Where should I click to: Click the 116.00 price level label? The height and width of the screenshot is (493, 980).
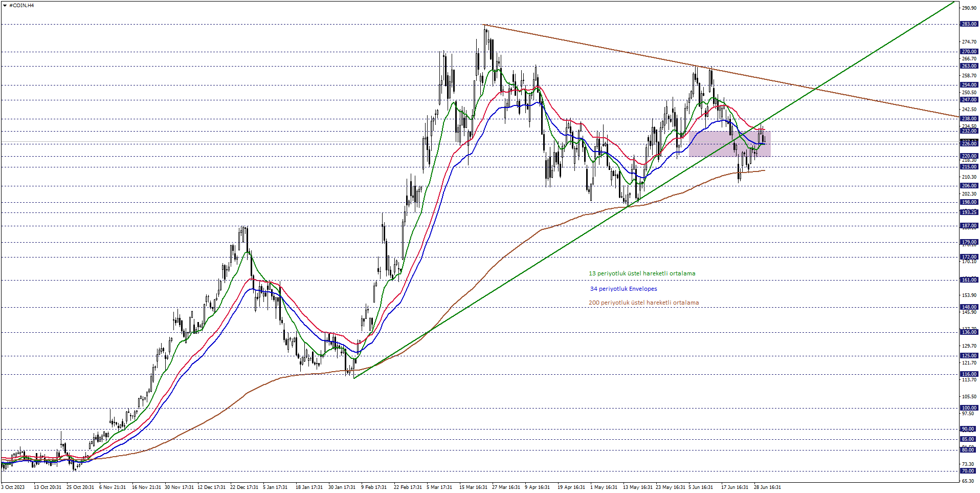pos(969,374)
